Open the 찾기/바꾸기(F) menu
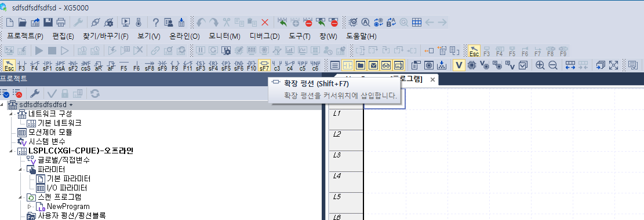Screen dimensions: 644x220 (105, 36)
